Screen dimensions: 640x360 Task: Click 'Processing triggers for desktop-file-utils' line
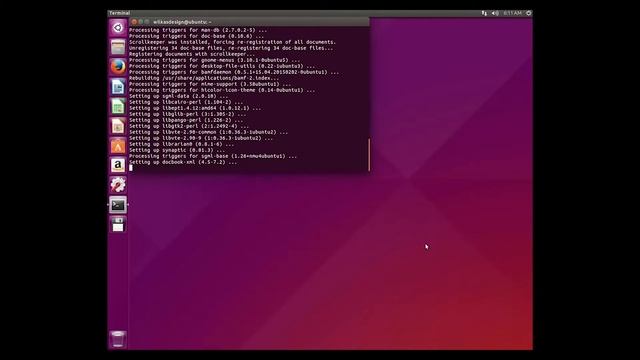point(222,66)
